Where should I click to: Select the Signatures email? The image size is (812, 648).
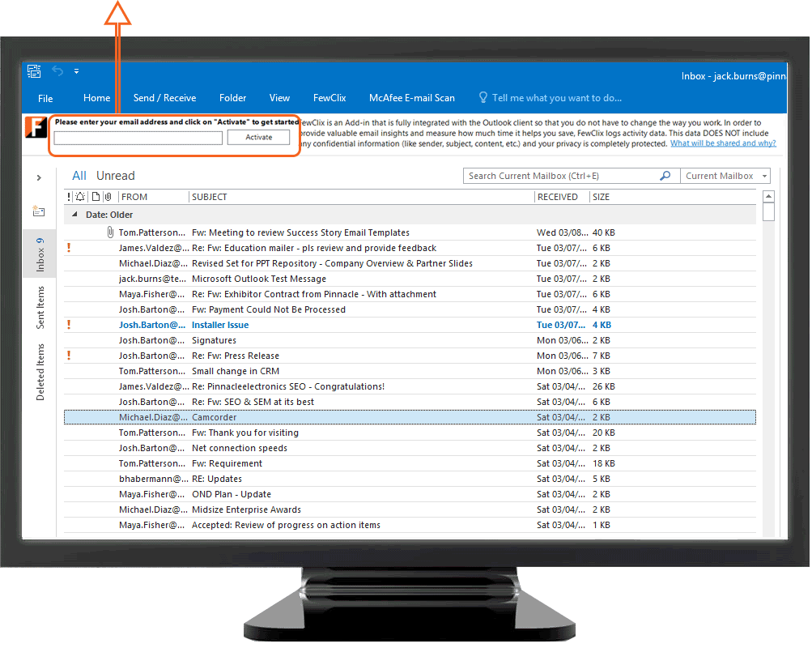[x=410, y=340]
